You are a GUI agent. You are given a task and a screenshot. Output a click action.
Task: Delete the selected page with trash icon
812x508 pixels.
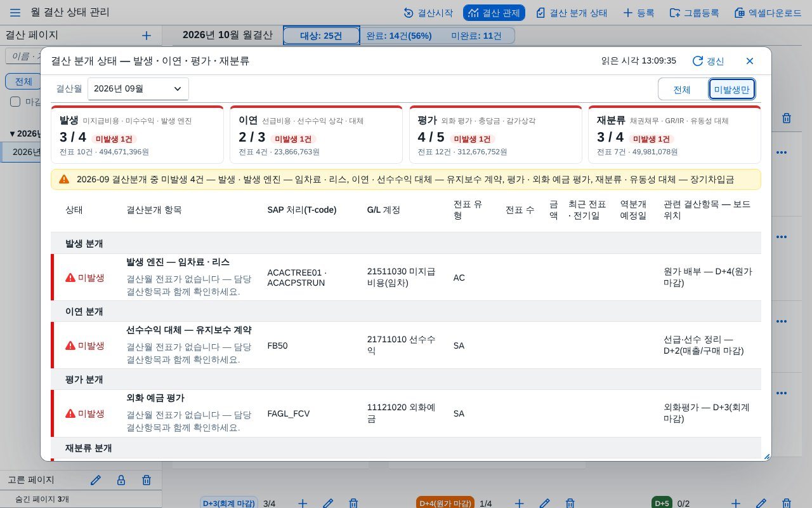[x=147, y=480]
